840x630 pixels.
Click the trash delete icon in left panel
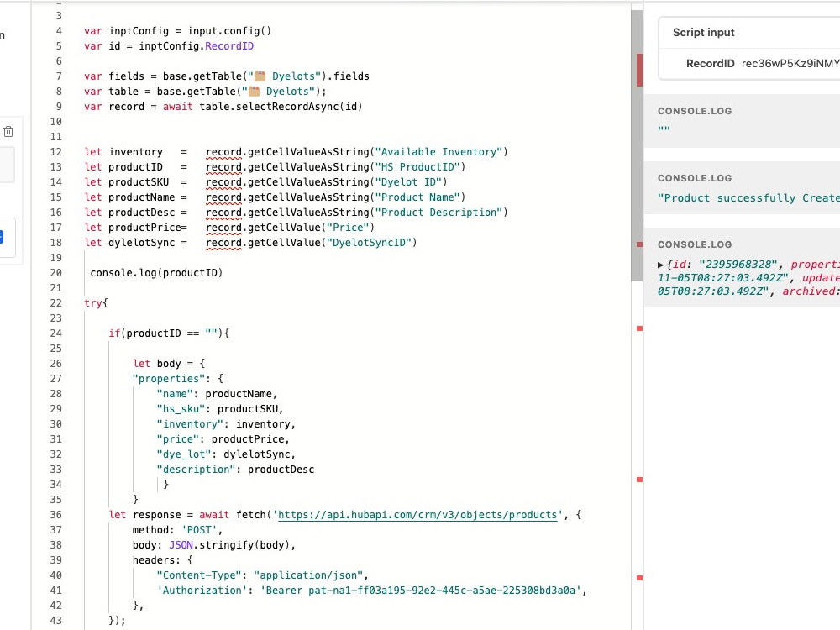pos(8,131)
